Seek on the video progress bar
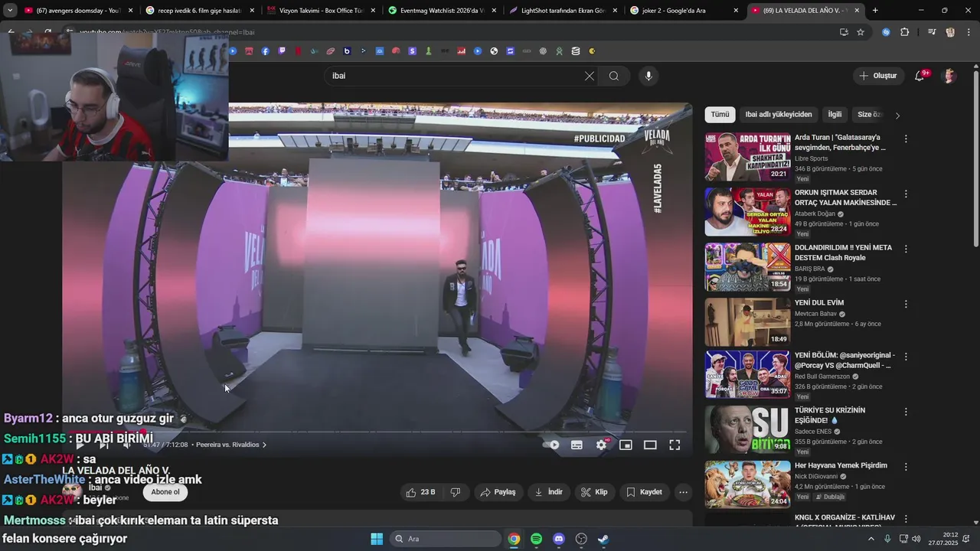 [x=379, y=432]
